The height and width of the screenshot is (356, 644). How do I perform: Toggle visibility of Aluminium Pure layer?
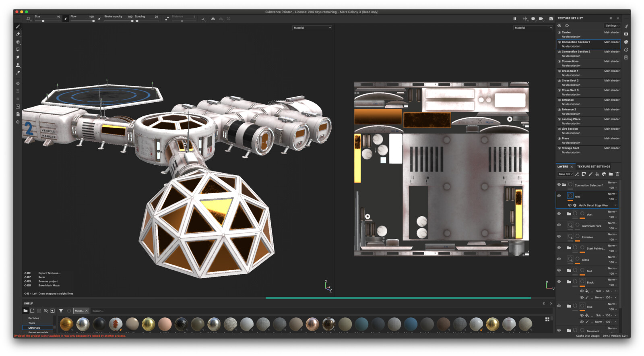click(x=559, y=225)
